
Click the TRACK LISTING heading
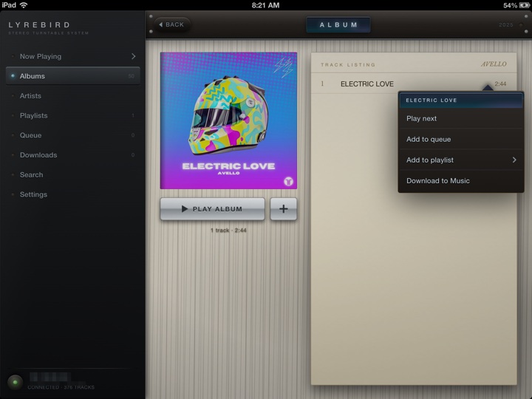coord(348,64)
